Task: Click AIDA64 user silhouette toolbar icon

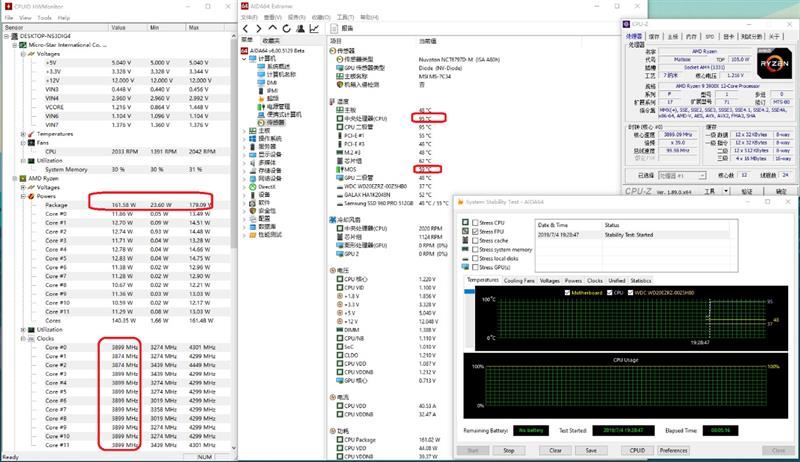Action: pos(301,29)
